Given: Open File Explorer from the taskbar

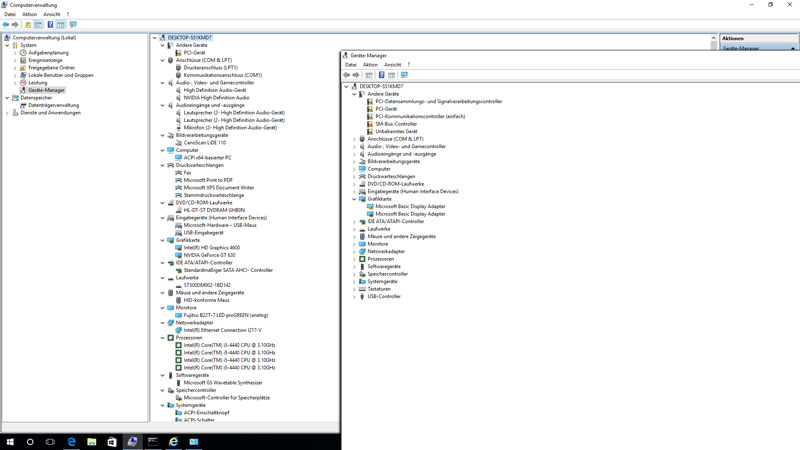Looking at the screenshot, I should tap(91, 441).
